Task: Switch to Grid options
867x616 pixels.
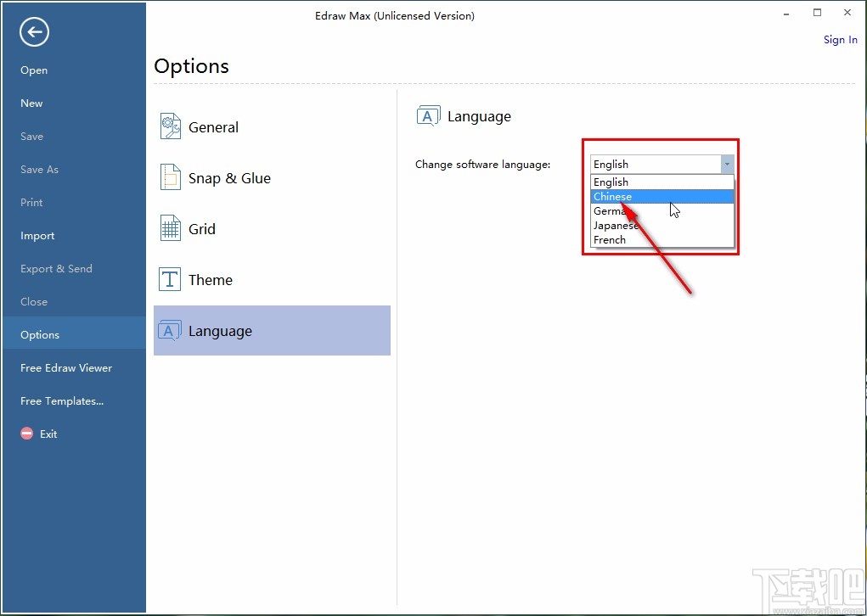Action: point(272,228)
